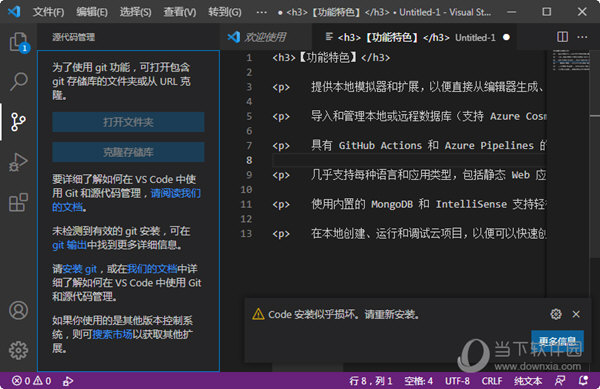Split the editor with the split icon

(562, 37)
